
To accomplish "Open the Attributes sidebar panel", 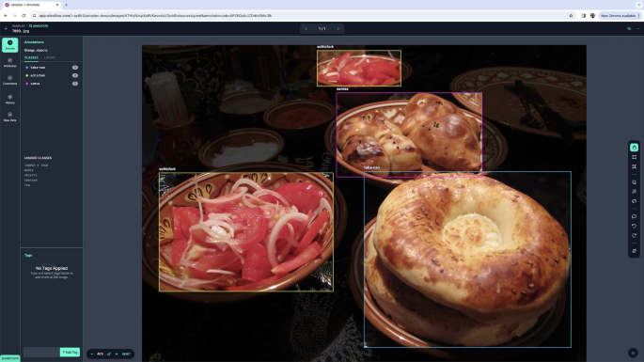I will point(9,62).
